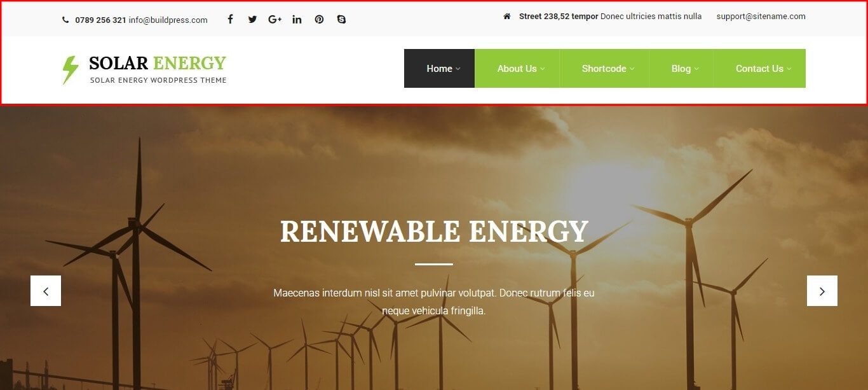Open the LinkedIn social icon
The image size is (868, 390).
[297, 19]
